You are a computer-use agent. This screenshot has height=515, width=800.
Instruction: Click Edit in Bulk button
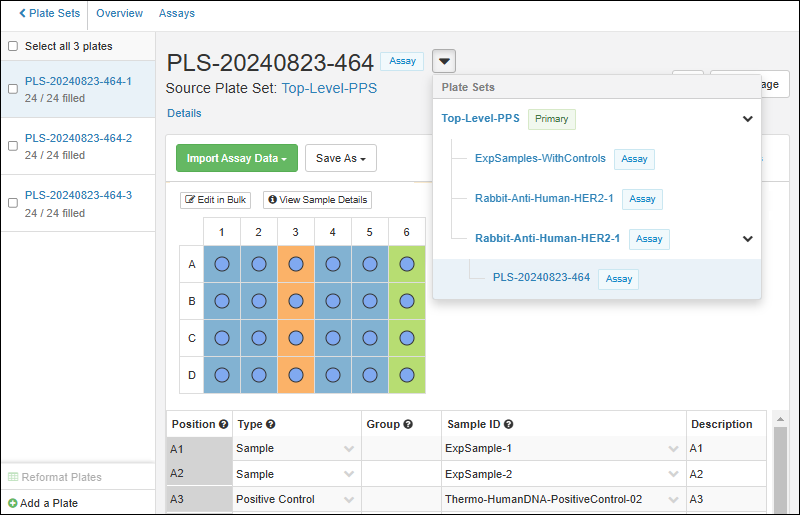215,200
